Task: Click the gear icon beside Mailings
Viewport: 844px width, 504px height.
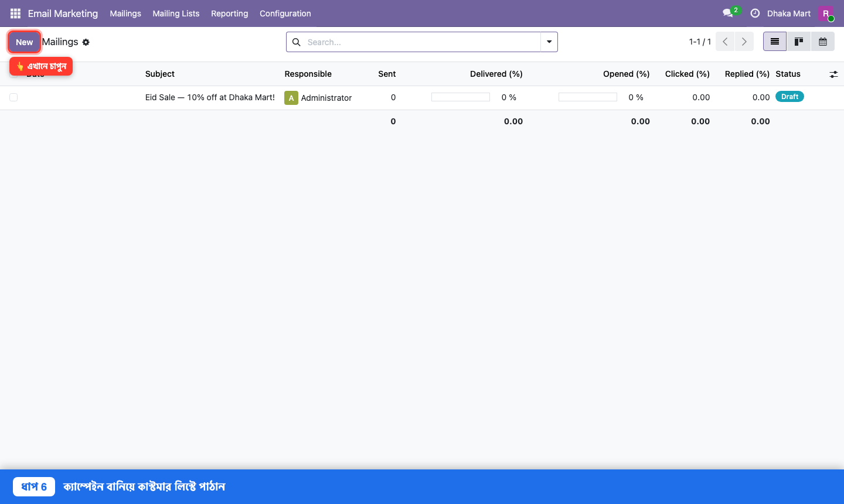Action: click(x=86, y=42)
